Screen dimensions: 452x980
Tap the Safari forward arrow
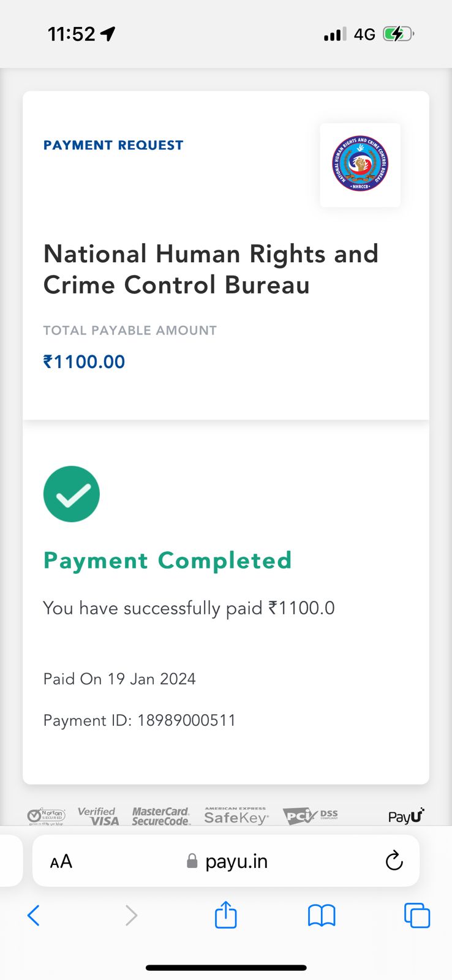(x=131, y=916)
